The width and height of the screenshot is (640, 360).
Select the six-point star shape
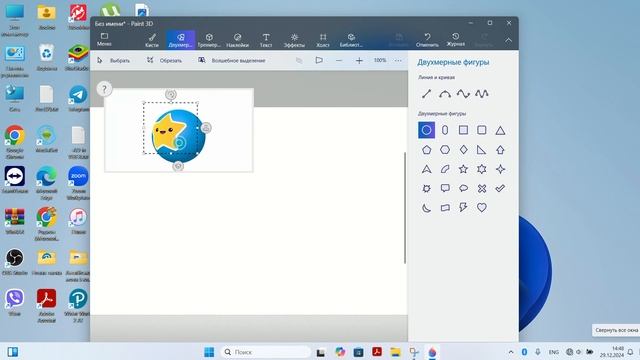482,169
